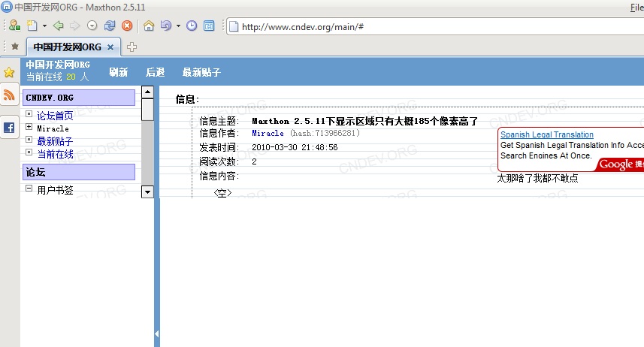Click the 论坛 section header
This screenshot has height=347, width=644.
click(79, 172)
